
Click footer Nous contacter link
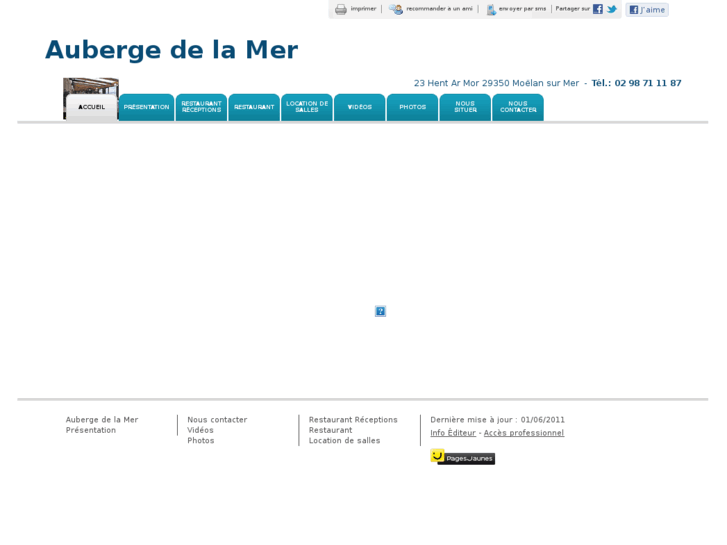[217, 420]
